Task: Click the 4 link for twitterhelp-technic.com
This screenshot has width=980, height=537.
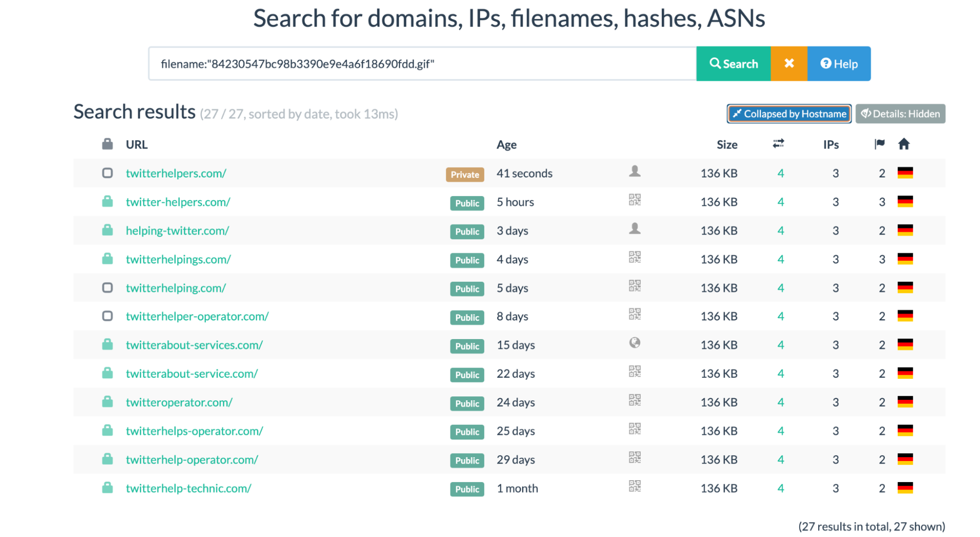Action: click(x=780, y=488)
